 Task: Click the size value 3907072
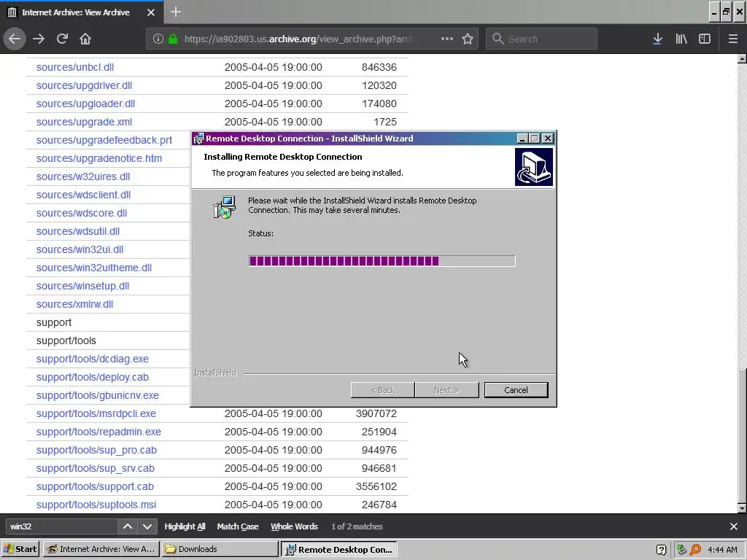(376, 413)
